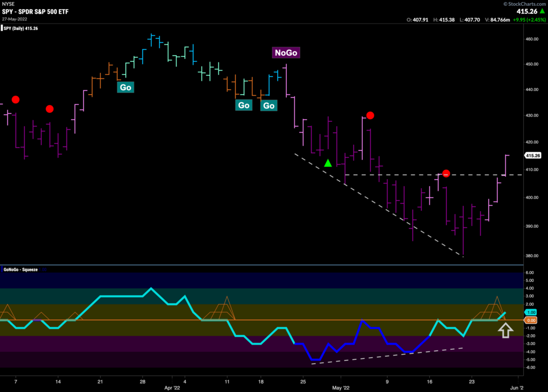This screenshot has height=392, width=548.
Task: Click the cyan 1.00 oscillator value tag
Action: [530, 312]
